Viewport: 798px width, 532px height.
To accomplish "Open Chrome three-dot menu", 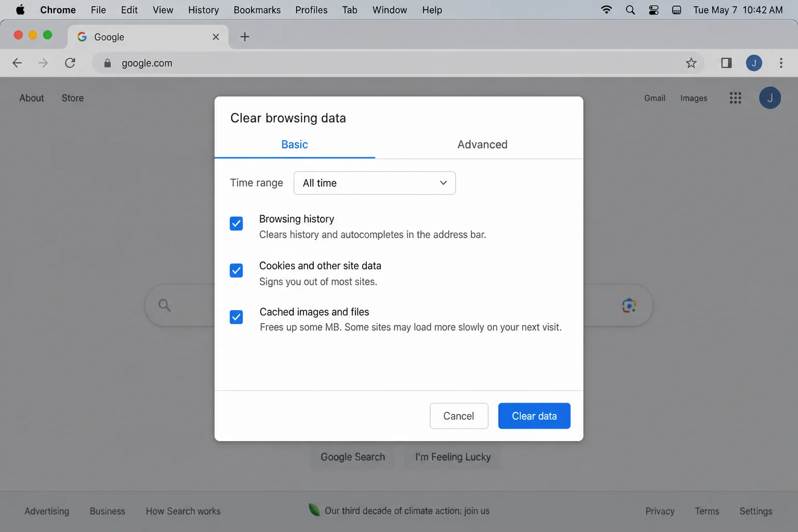I will click(781, 63).
